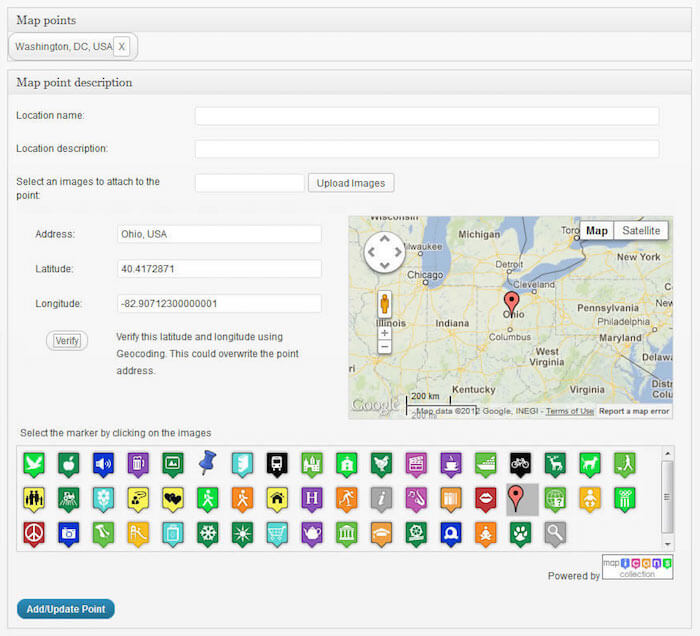Click the marker list scrollbar up arrow
This screenshot has height=636, width=700.
click(x=667, y=453)
